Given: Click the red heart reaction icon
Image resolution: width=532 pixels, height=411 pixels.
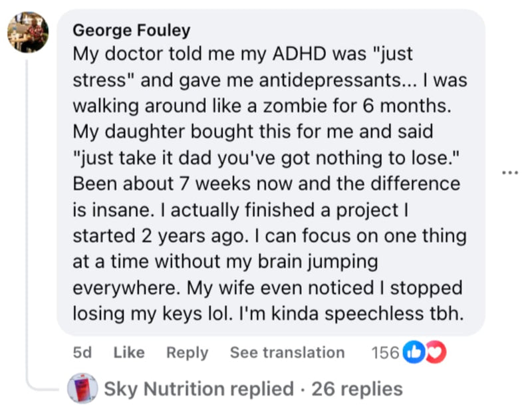Looking at the screenshot, I should point(436,352).
